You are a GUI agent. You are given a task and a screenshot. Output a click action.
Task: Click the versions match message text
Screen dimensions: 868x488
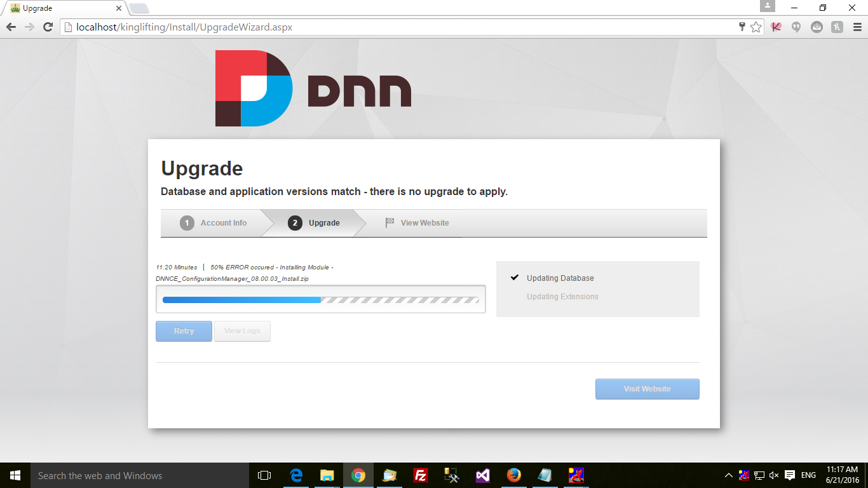[334, 192]
